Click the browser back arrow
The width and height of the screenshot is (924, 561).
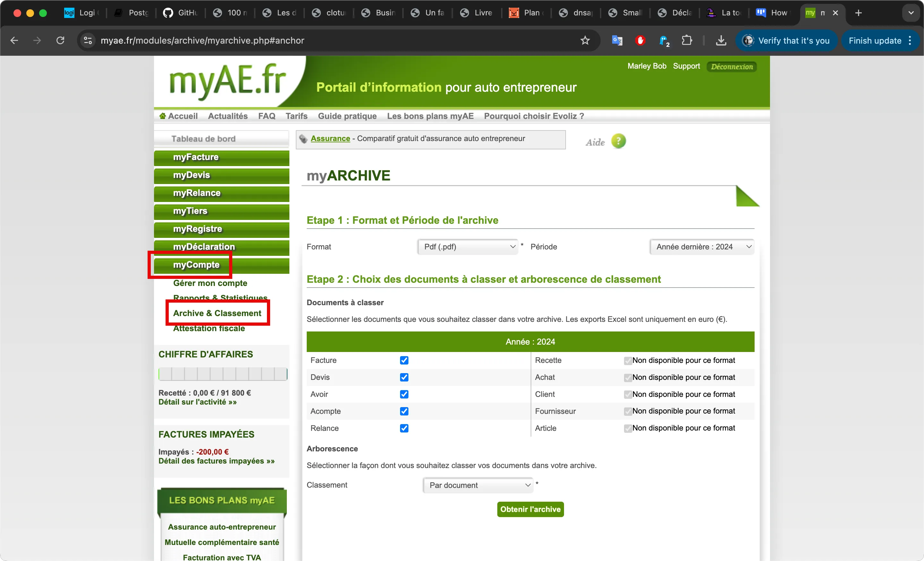point(14,40)
